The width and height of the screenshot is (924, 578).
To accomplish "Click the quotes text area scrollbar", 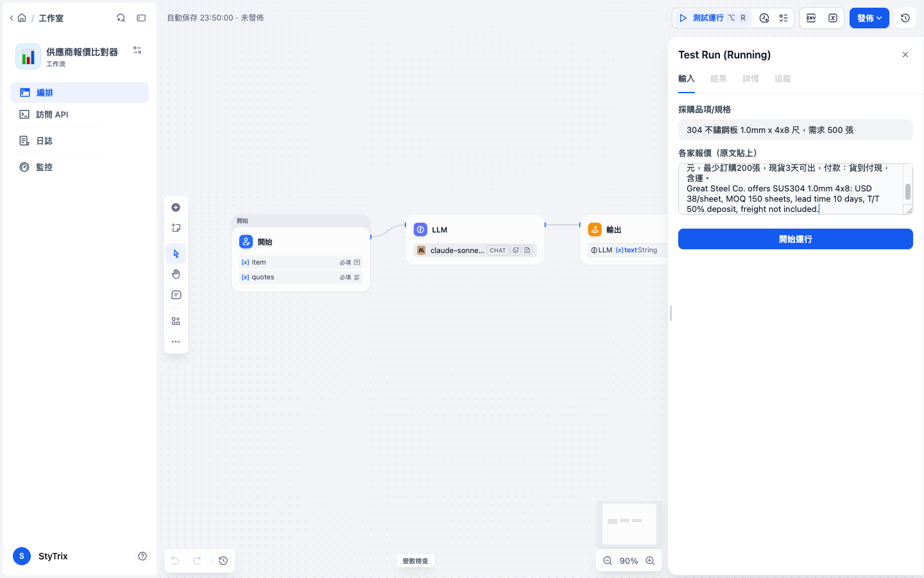I will pyautogui.click(x=908, y=191).
